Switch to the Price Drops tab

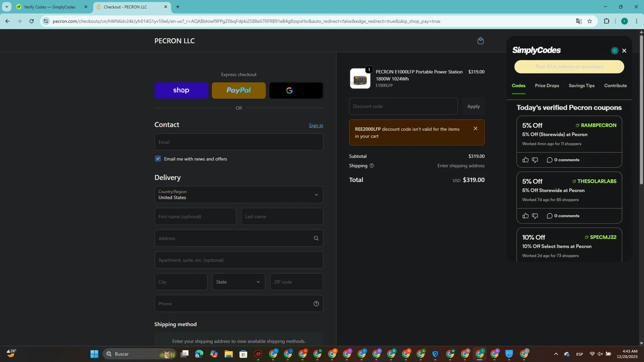click(x=547, y=86)
